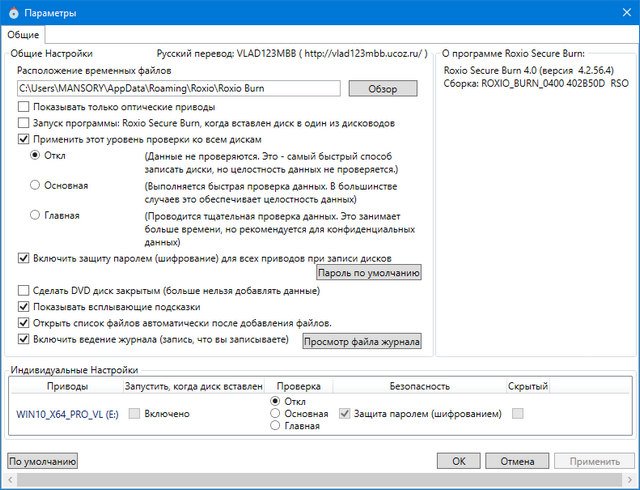Click the Применить button
The width and height of the screenshot is (640, 490).
(x=595, y=461)
